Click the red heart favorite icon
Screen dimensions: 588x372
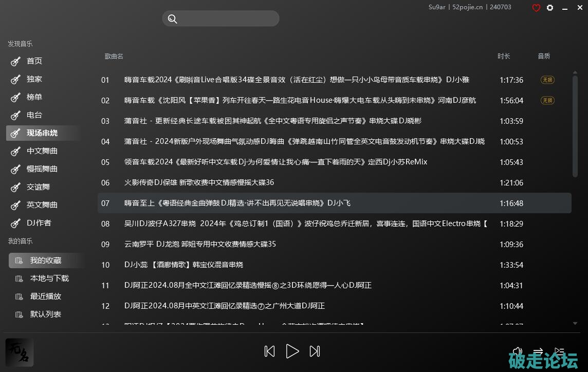point(536,8)
